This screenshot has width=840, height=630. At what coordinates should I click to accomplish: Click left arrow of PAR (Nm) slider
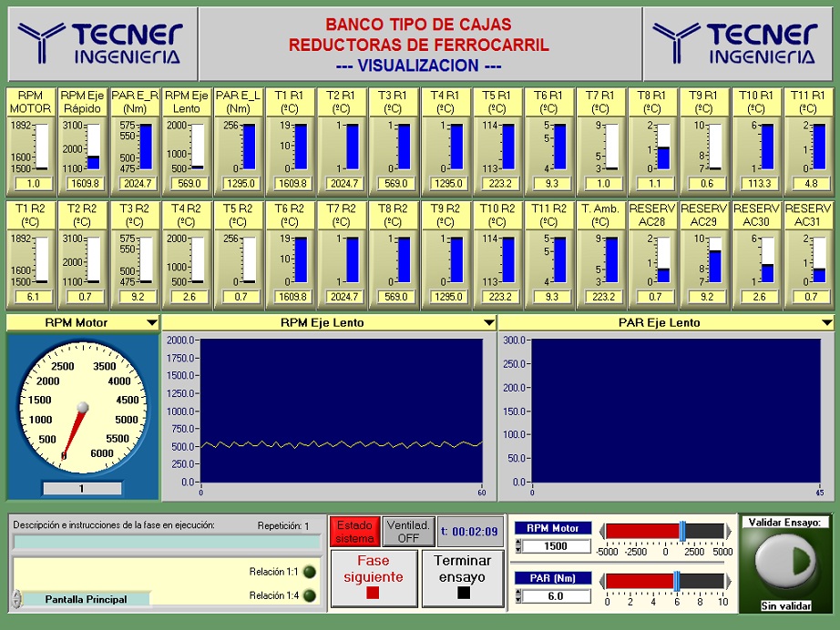pyautogui.click(x=600, y=580)
